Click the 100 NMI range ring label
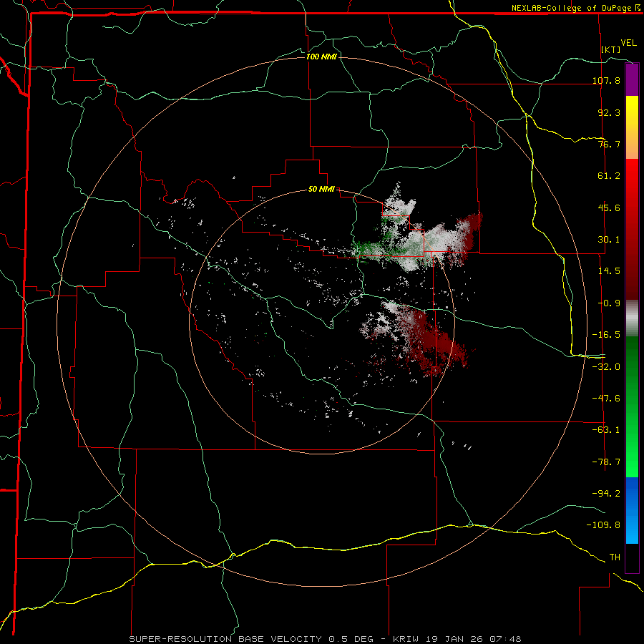 [321, 57]
